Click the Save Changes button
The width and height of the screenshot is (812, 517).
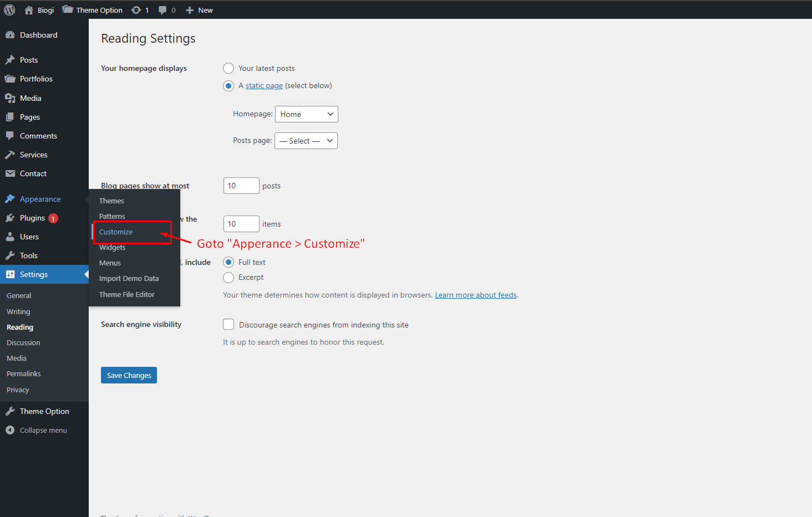[129, 375]
